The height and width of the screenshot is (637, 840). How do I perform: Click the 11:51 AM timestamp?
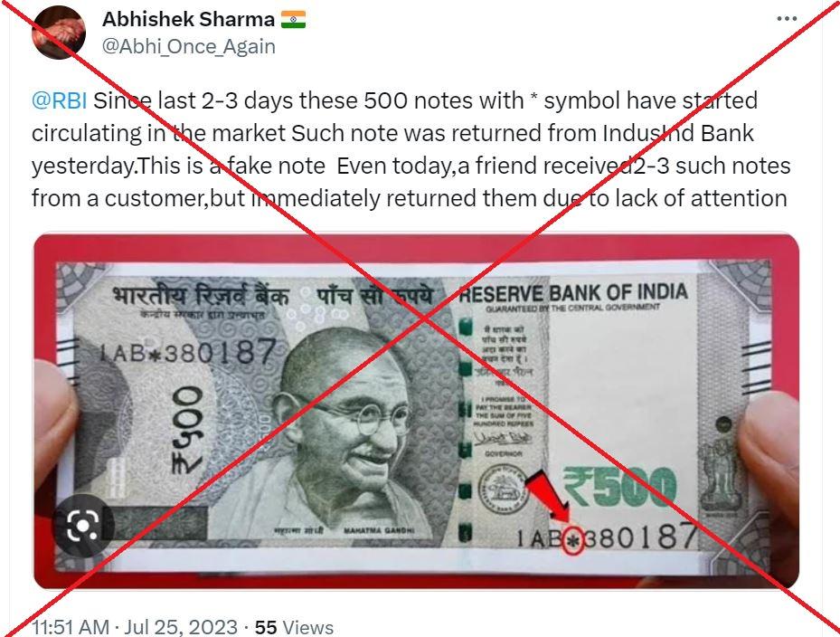point(71,626)
